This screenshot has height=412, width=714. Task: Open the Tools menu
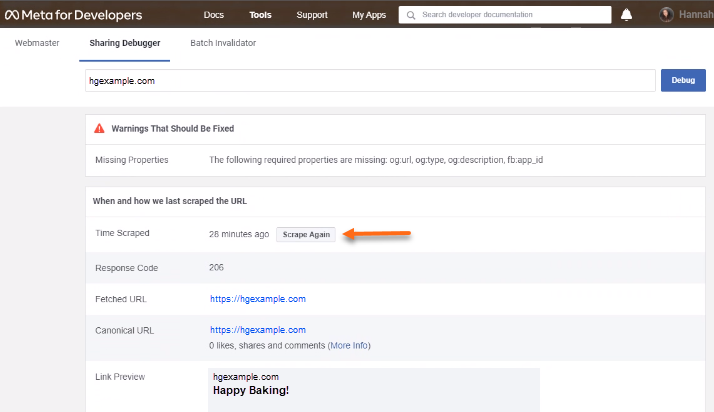[x=260, y=15]
